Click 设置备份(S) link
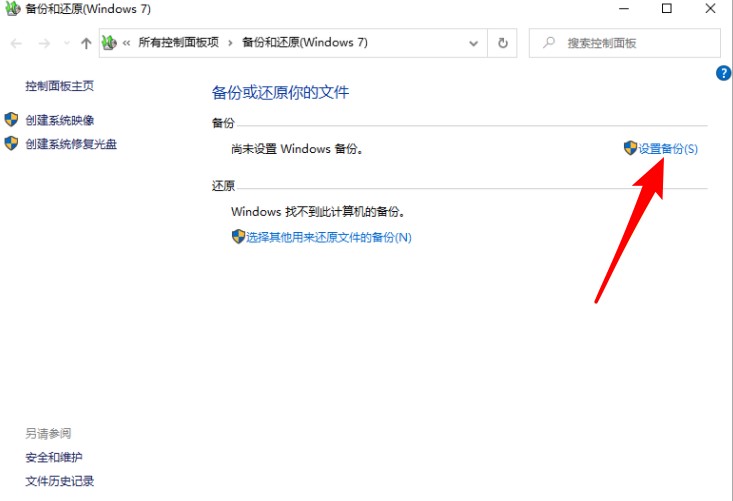733x501 pixels. click(x=668, y=149)
